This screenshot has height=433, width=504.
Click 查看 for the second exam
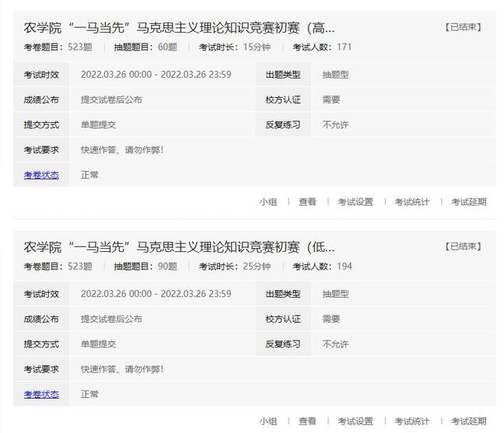(307, 421)
